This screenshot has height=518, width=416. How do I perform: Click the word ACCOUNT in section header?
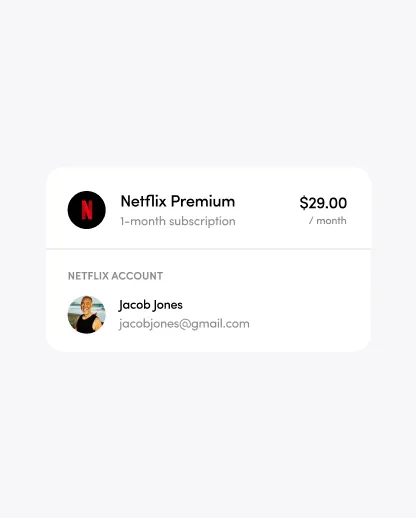(137, 276)
